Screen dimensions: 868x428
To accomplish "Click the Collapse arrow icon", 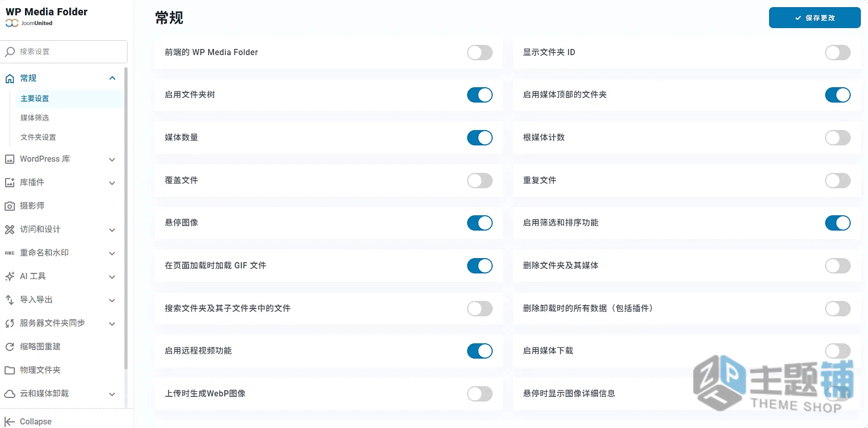I will click(x=10, y=421).
